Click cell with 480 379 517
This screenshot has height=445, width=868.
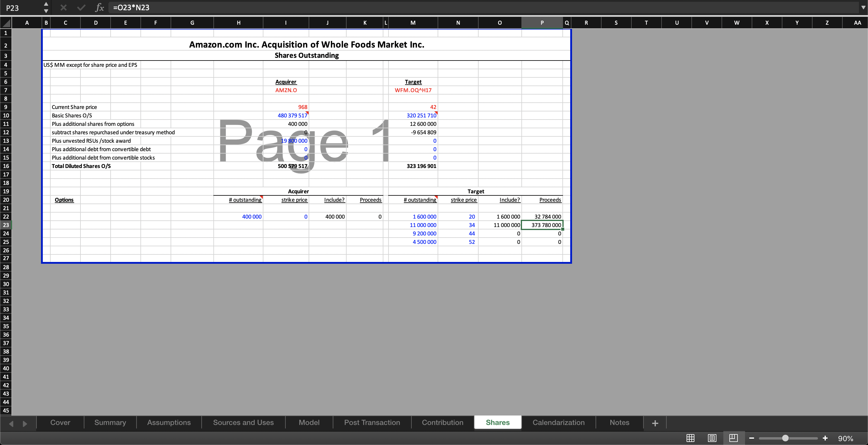[x=286, y=115]
